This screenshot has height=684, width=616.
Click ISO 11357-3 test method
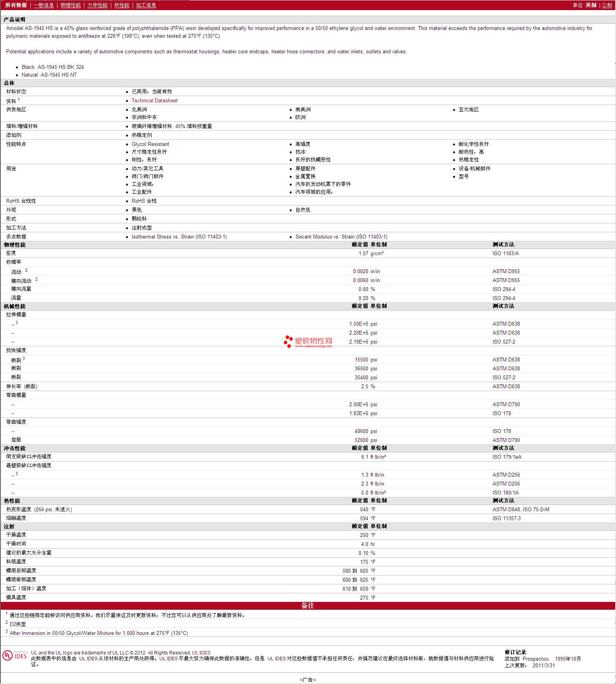[507, 518]
